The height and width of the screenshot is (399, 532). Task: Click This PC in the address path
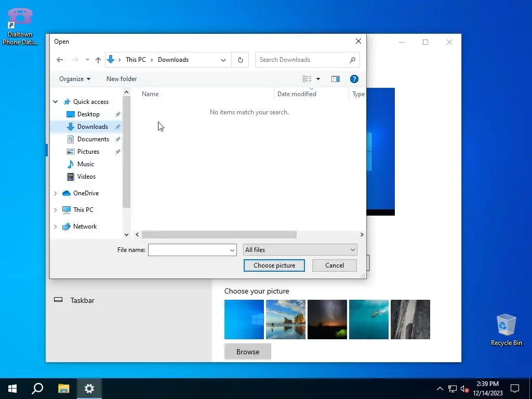pyautogui.click(x=136, y=60)
